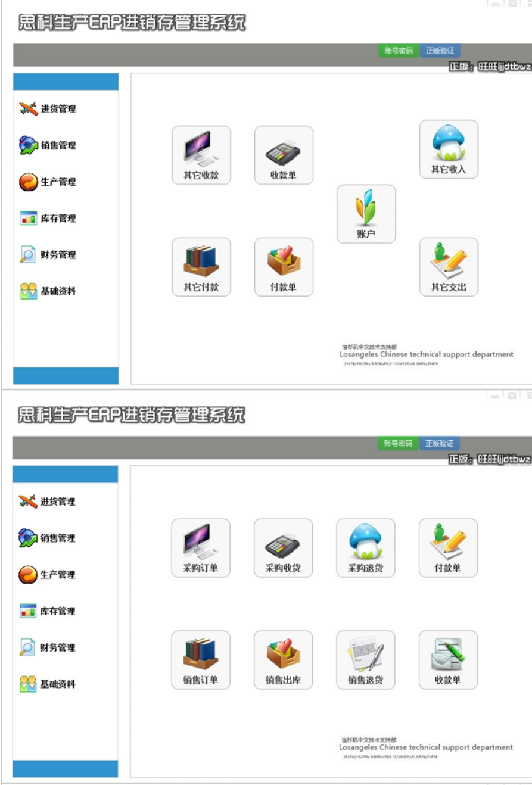This screenshot has height=785, width=532.
Task: Click the 销售退货 document icon
Action: point(365,659)
